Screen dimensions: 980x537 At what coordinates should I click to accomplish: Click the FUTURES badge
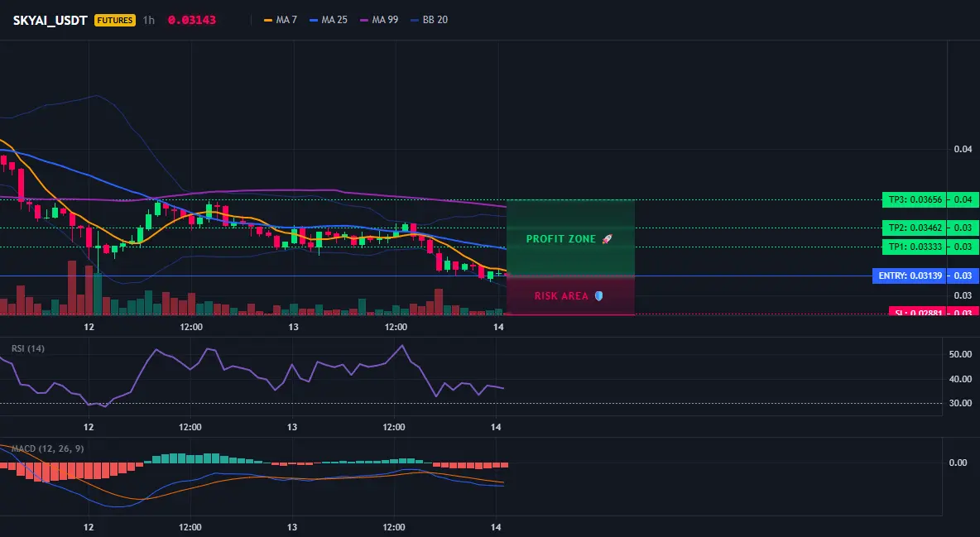(115, 20)
